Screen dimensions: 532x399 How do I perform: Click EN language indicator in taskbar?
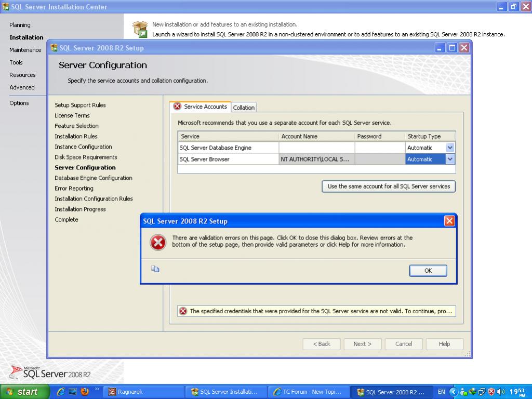point(442,392)
